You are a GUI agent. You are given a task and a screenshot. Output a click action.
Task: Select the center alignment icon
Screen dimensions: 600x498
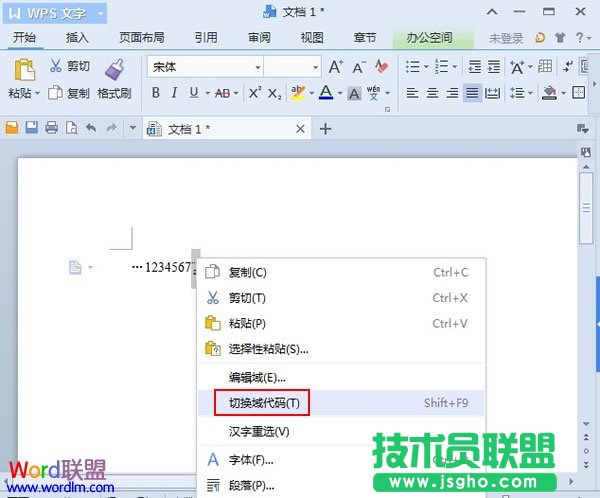(433, 93)
